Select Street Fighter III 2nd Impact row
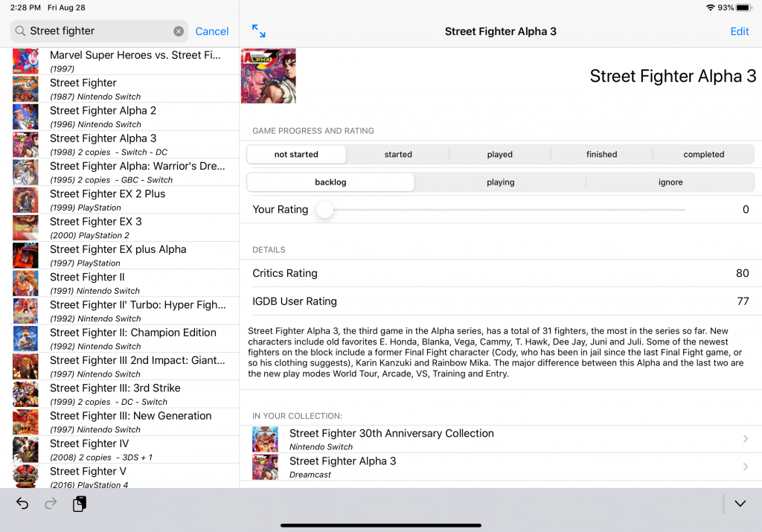The height and width of the screenshot is (532, 762). point(120,366)
